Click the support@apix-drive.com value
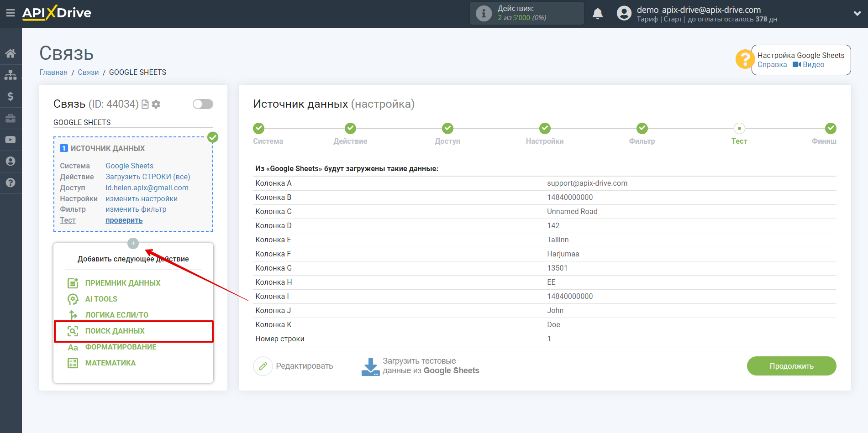The width and height of the screenshot is (868, 433). pos(587,183)
